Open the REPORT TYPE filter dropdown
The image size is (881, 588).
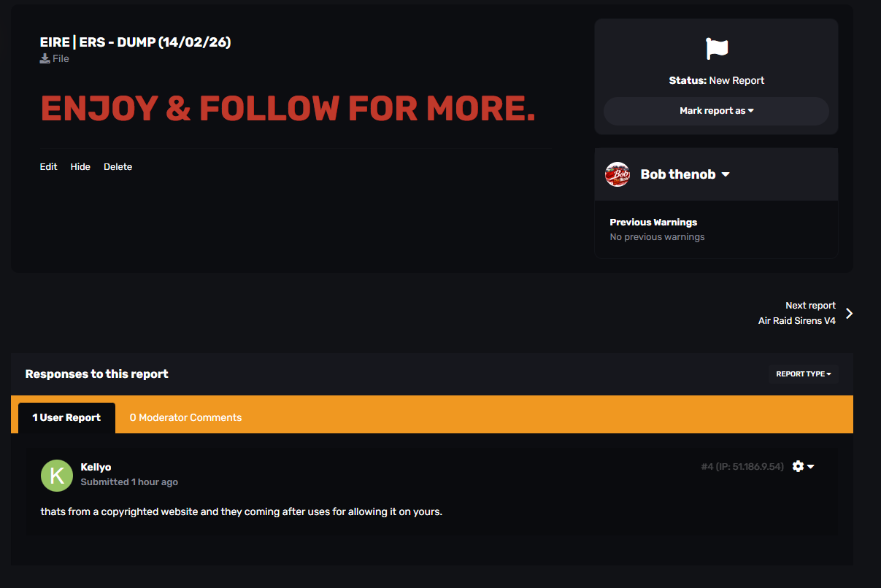click(x=803, y=374)
